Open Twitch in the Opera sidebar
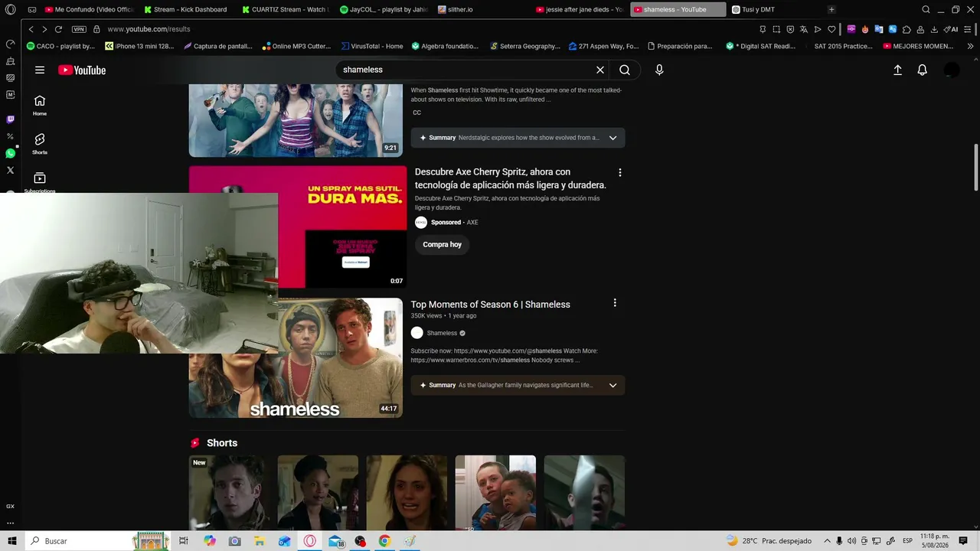The width and height of the screenshot is (980, 551). click(x=10, y=119)
